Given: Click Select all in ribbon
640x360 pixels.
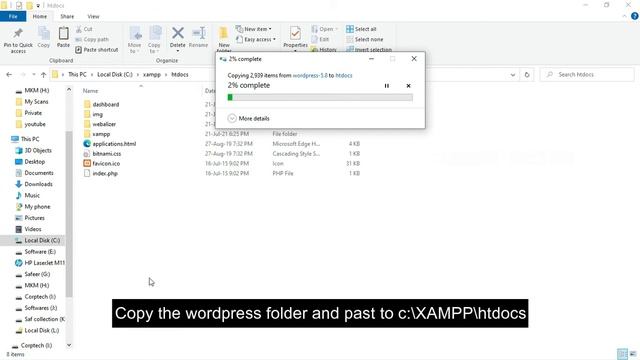Looking at the screenshot, I should pos(361,29).
